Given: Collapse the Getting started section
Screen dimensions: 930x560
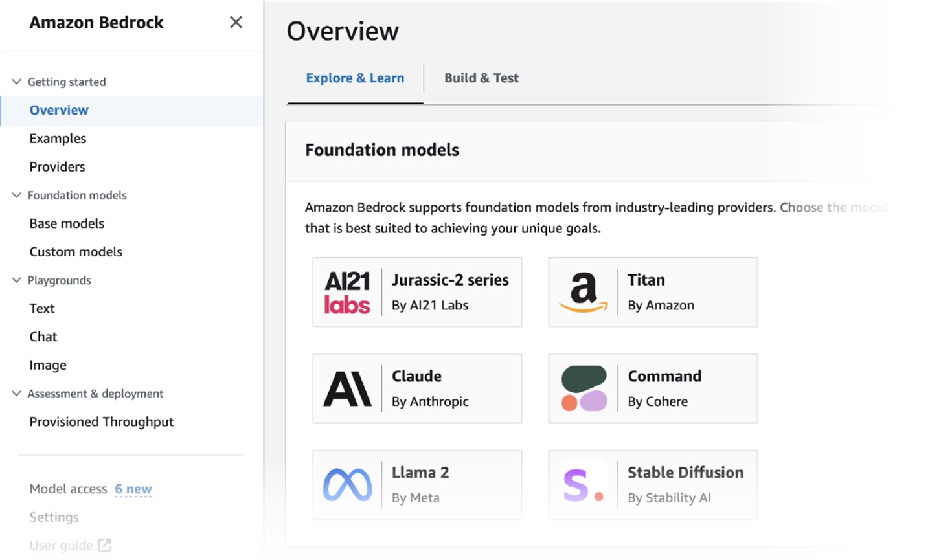Looking at the screenshot, I should coord(17,82).
